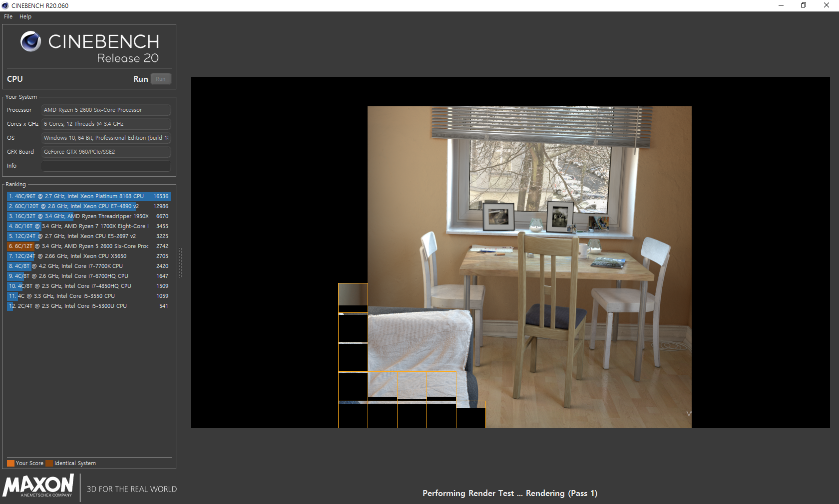Select ranking row Ryzen Threadripper 1950X

[x=88, y=216]
